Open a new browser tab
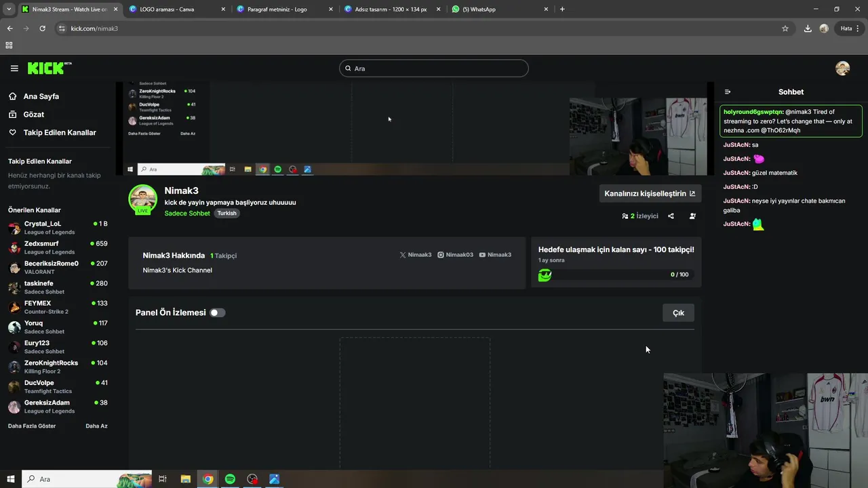Screen dimensions: 868x488 point(562,9)
